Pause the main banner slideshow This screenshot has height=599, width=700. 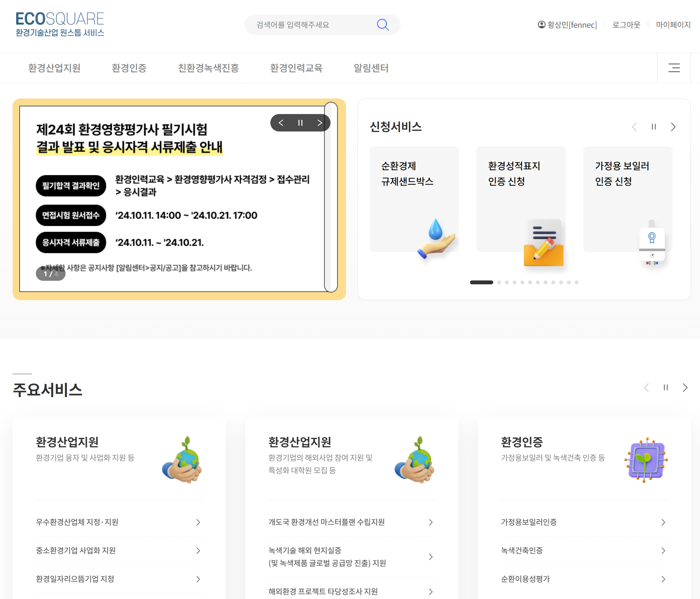pyautogui.click(x=300, y=123)
